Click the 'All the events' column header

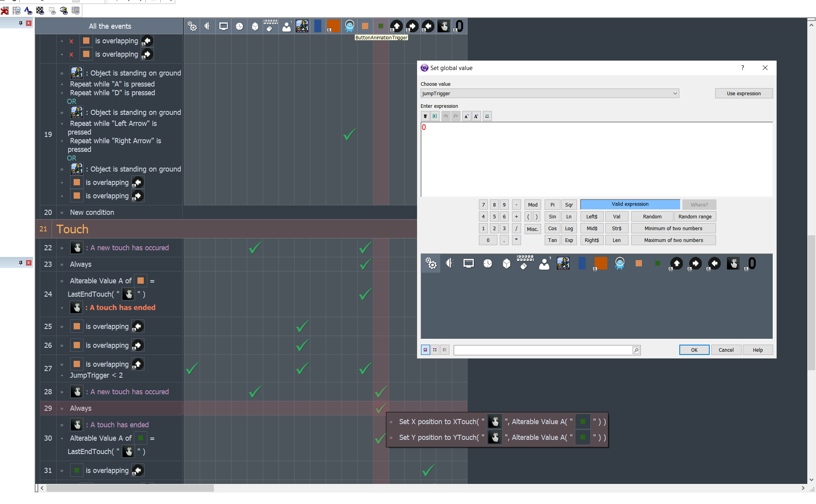[x=110, y=26]
